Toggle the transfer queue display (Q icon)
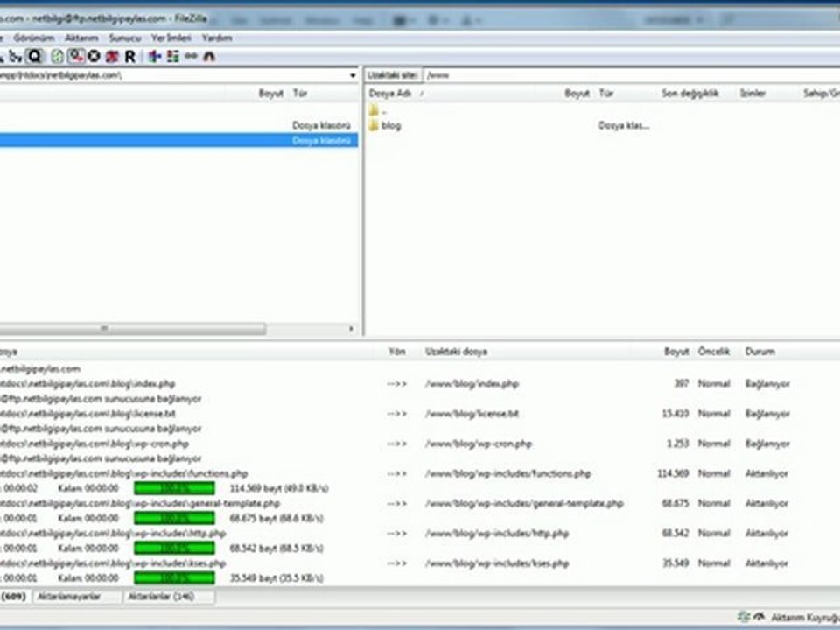 [35, 56]
